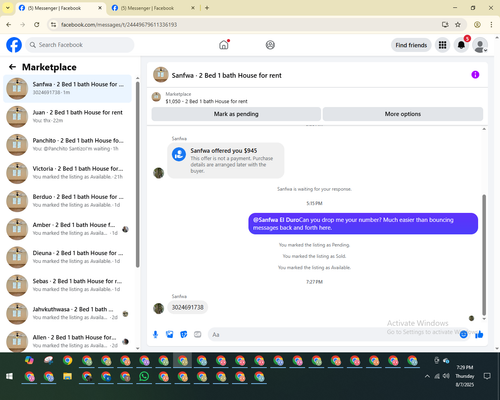Click the 3024691738 phone number message
Viewport: 500px width, 400px height.
click(x=187, y=307)
